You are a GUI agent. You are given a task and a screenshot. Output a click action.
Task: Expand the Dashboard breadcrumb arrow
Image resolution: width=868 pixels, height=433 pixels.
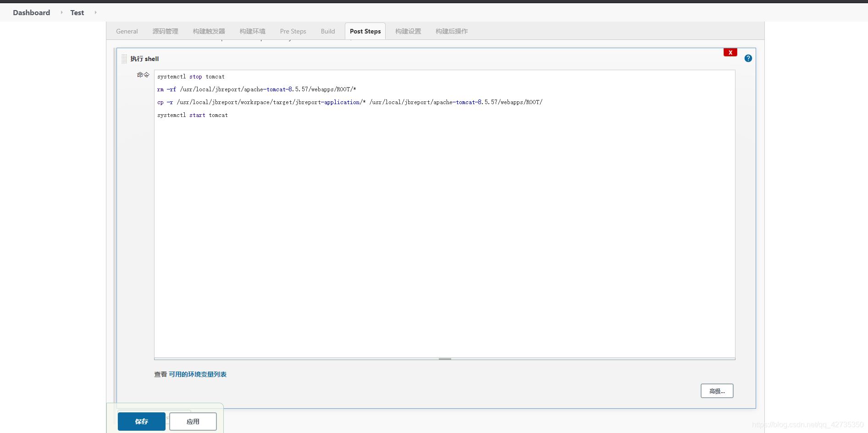61,12
